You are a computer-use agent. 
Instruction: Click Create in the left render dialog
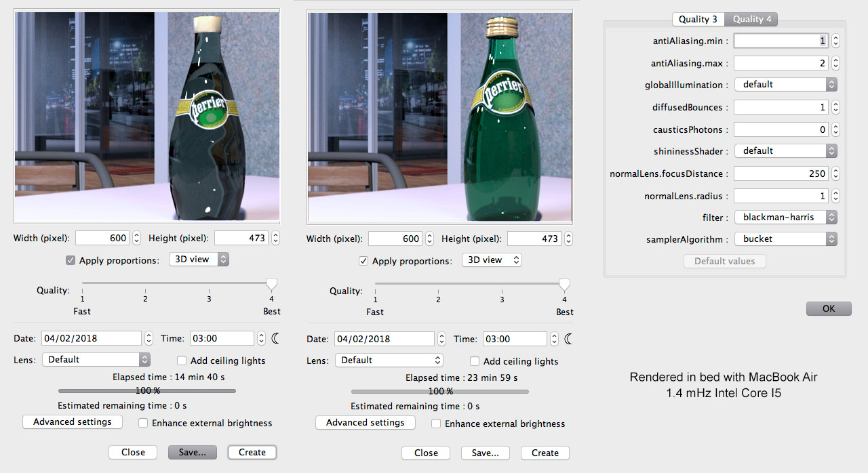coord(252,452)
